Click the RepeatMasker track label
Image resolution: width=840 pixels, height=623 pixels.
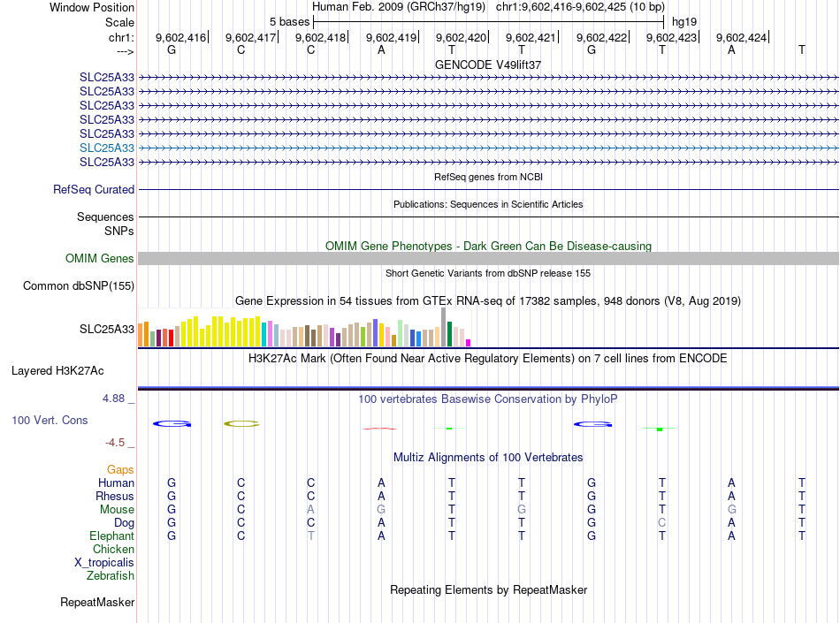97,603
